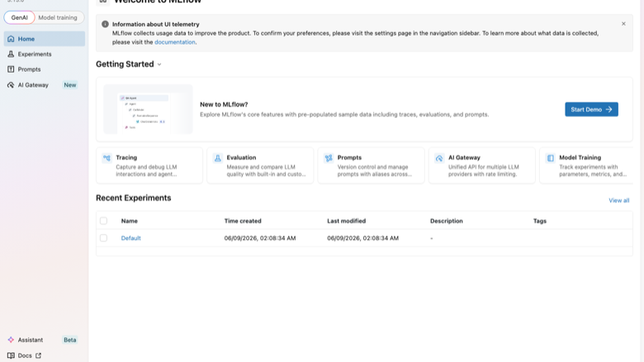Image resolution: width=644 pixels, height=362 pixels.
Task: Click the Tags column header
Action: tap(540, 221)
